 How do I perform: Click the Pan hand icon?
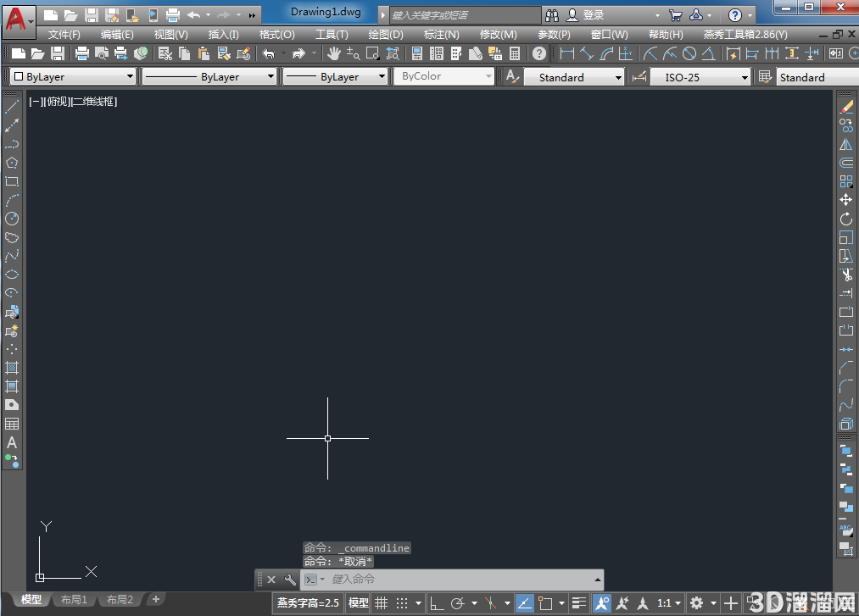(x=333, y=53)
